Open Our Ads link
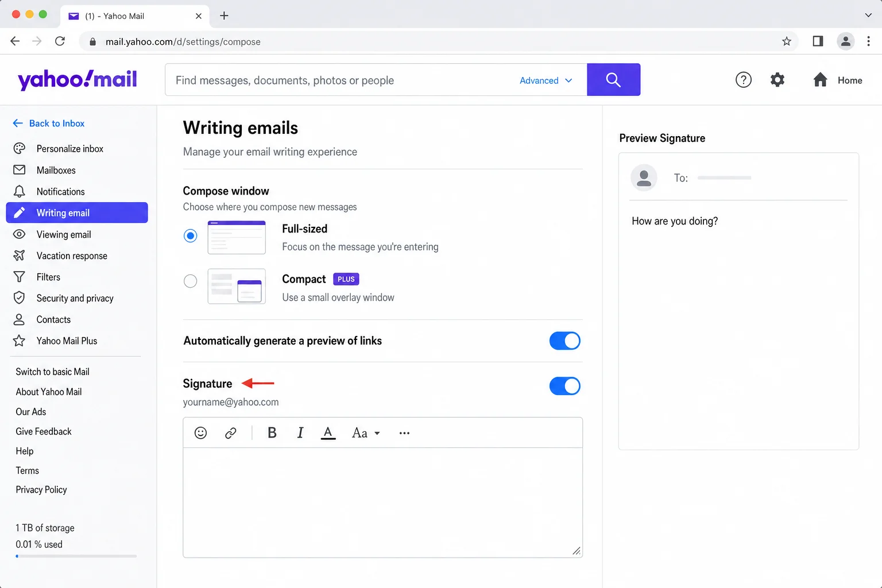Screen dimensions: 882x588 (31, 412)
